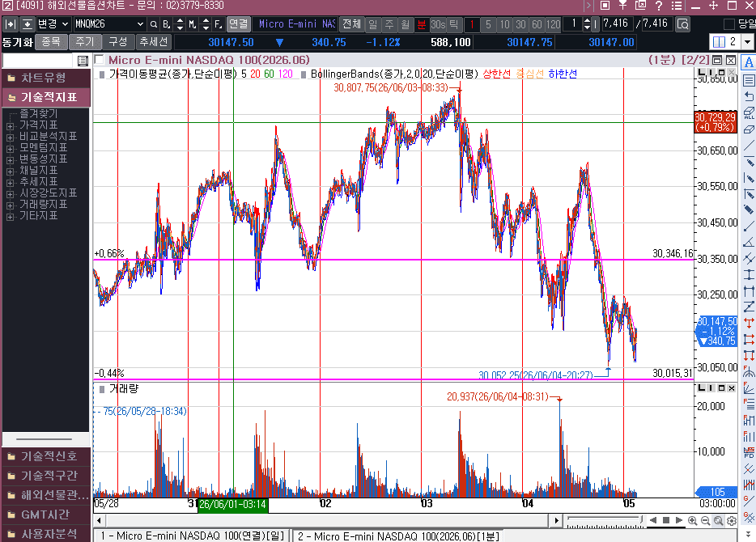The width and height of the screenshot is (756, 542).
Task: Expand the 추세지표 tree node
Action: (x=10, y=182)
